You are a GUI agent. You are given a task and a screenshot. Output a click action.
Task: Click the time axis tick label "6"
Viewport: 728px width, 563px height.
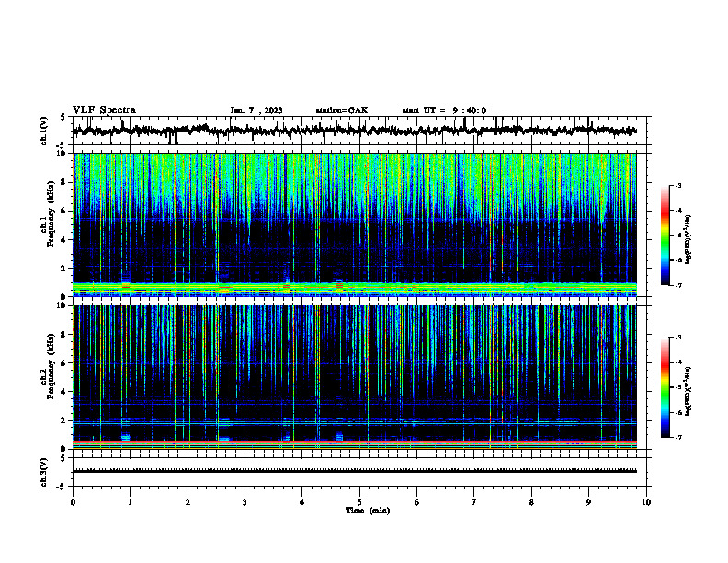(x=417, y=502)
